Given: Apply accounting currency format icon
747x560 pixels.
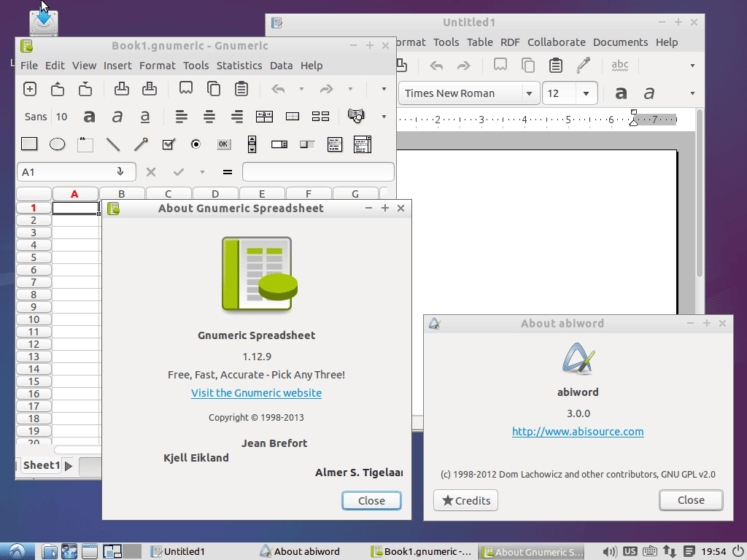Looking at the screenshot, I should coord(356,116).
